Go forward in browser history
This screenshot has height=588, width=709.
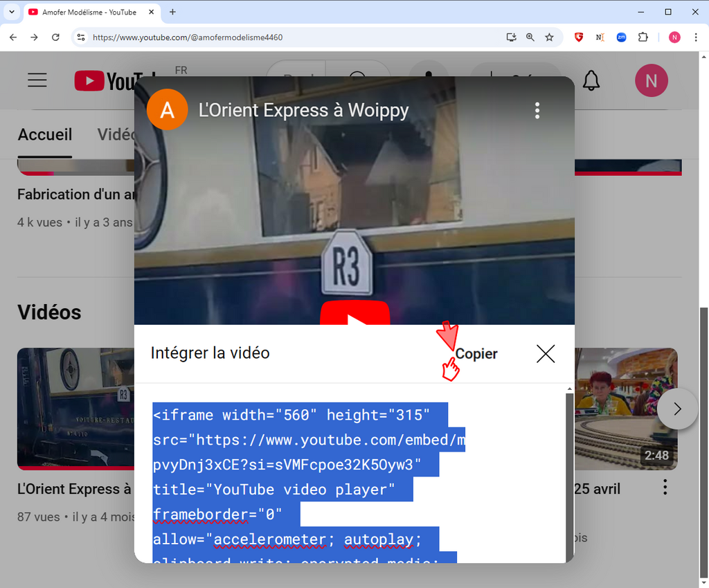point(34,37)
